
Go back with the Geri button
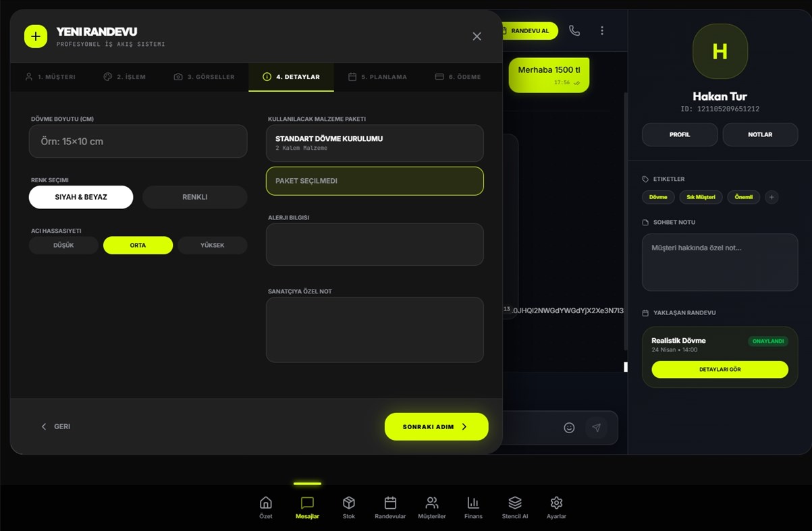(55, 426)
